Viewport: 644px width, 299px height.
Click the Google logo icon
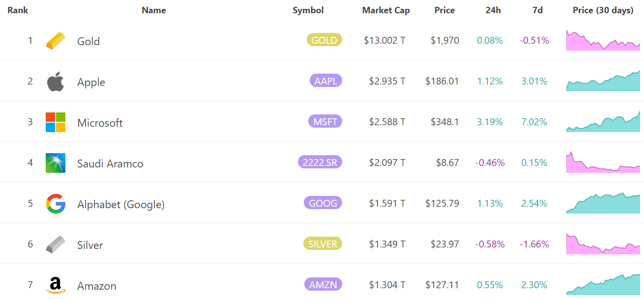[x=56, y=204]
